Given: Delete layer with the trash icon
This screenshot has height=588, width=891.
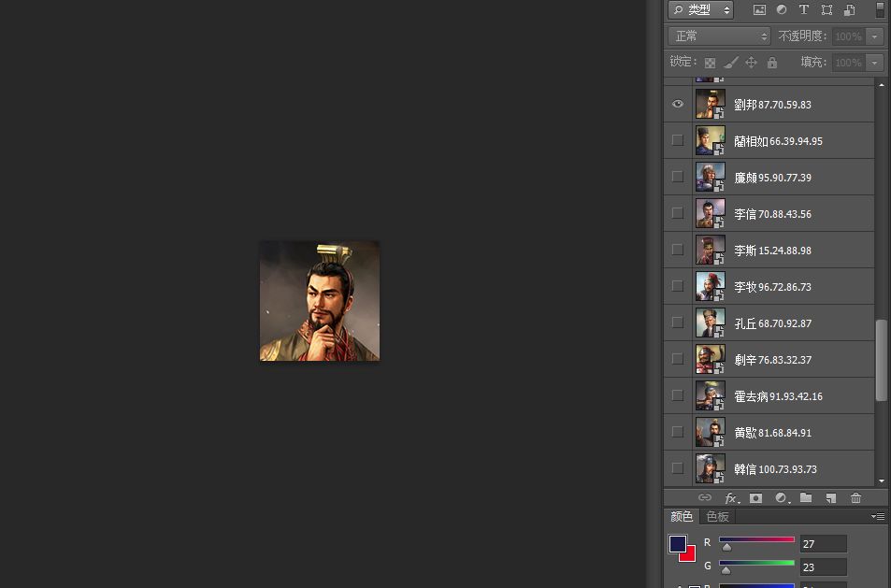Looking at the screenshot, I should (x=855, y=498).
